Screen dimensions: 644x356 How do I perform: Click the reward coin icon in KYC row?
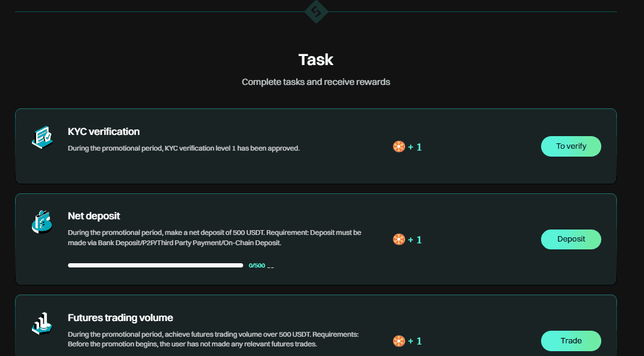point(398,146)
